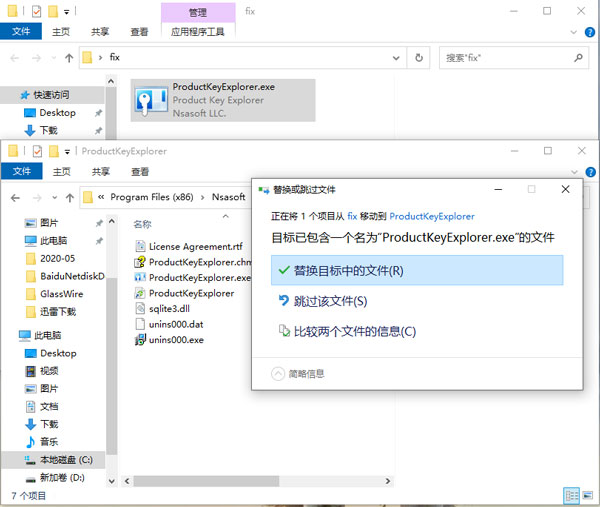This screenshot has height=507, width=600.
Task: Switch to large icons view at bottom right
Action: coord(588,495)
